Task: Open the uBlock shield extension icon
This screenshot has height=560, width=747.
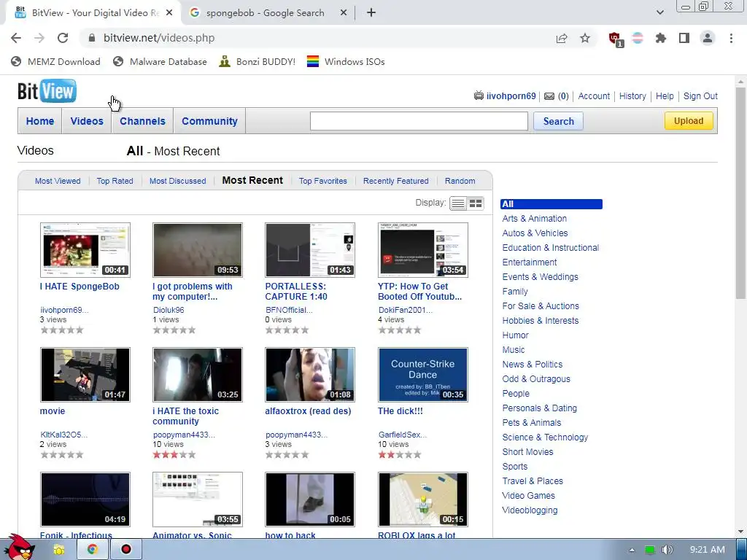Action: [615, 39]
